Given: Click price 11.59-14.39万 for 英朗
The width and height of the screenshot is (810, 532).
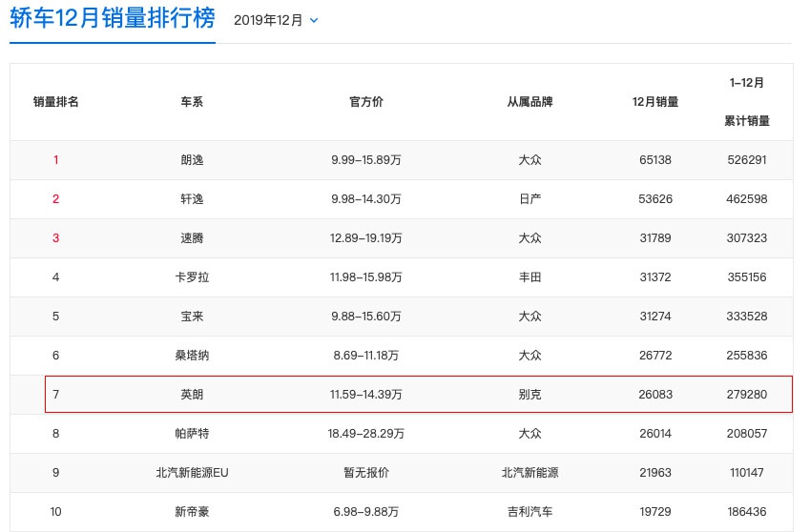Looking at the screenshot, I should [366, 395].
